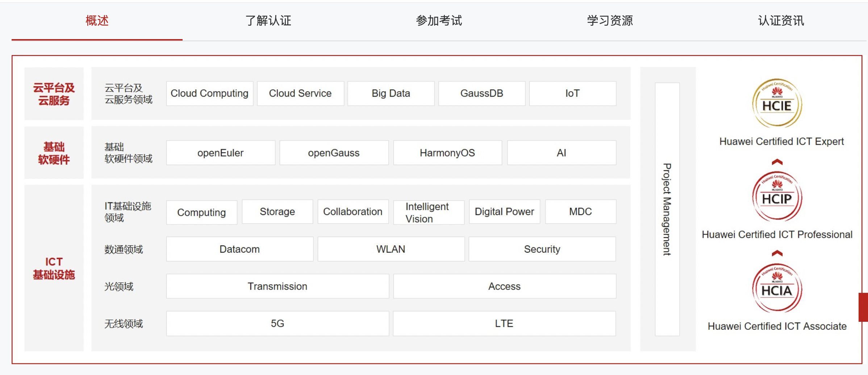
Task: Open the Digital Power certification
Action: point(505,212)
